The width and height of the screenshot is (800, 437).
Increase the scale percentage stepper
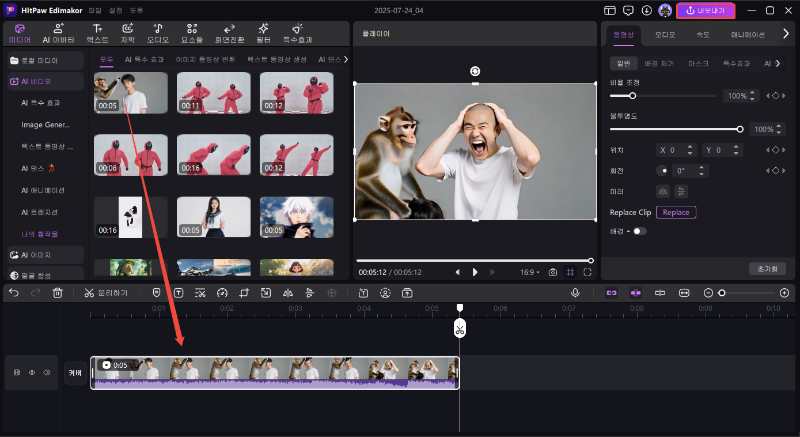(x=753, y=93)
